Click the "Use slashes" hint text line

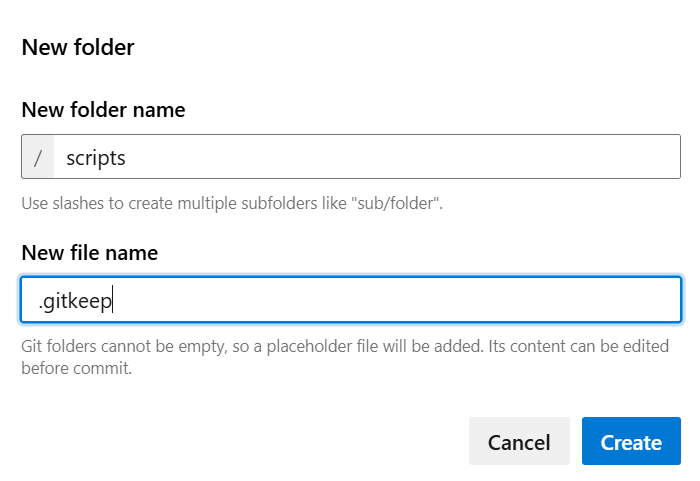231,204
